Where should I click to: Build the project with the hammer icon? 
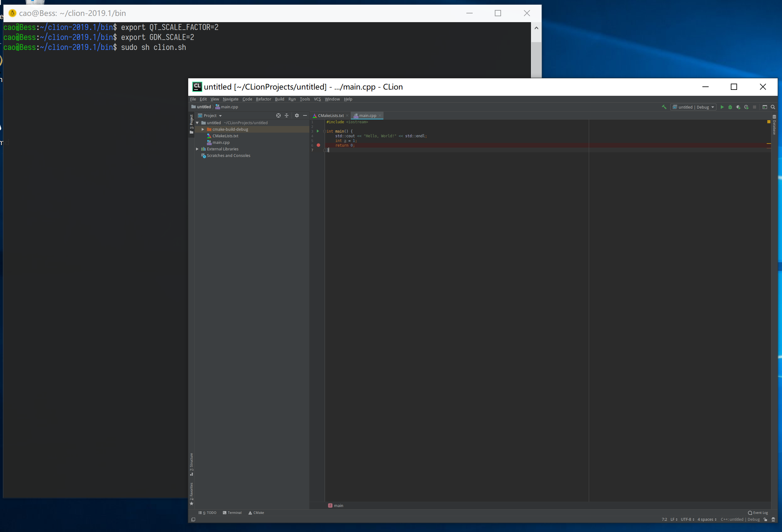point(664,107)
